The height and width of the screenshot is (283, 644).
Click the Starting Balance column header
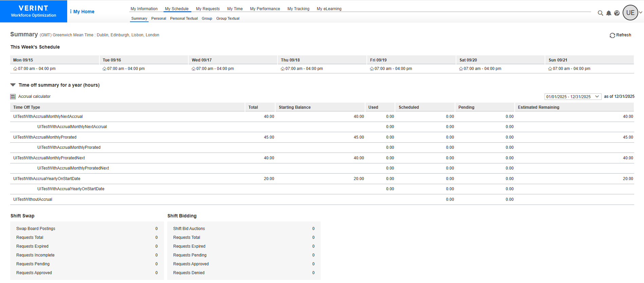coord(320,107)
